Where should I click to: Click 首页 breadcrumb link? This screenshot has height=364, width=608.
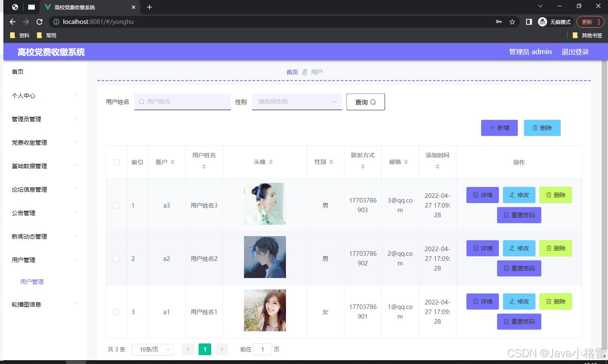pos(292,72)
